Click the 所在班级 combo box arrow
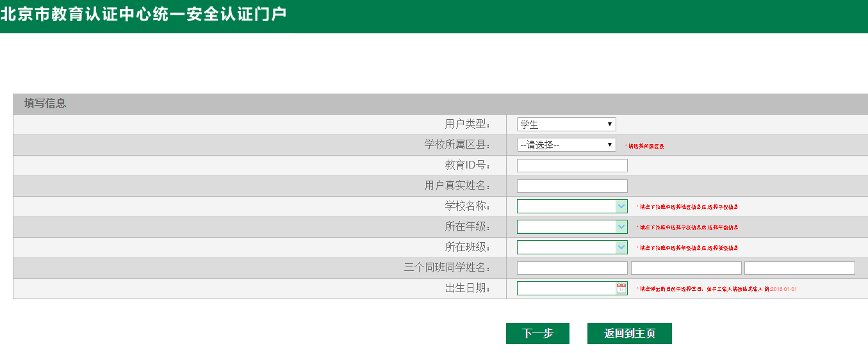868x353 pixels. [x=621, y=247]
